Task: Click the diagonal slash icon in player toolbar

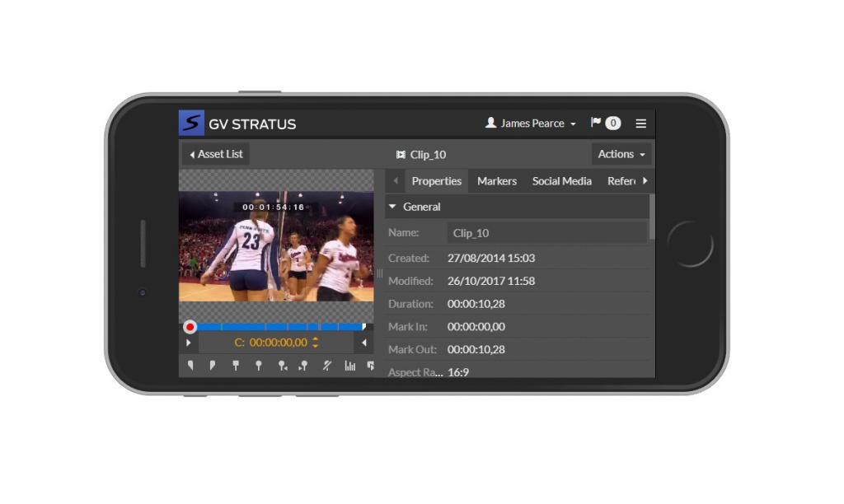Action: [x=326, y=366]
